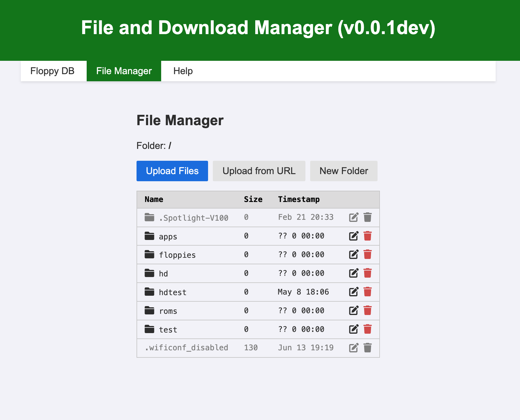Screen dimensions: 520x420
Task: Click the Name column header
Action: tap(154, 199)
